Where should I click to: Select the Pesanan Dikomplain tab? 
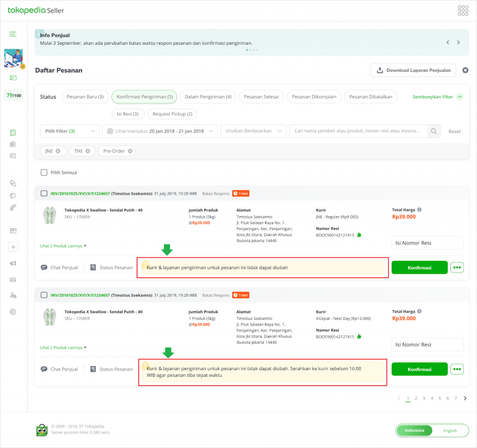314,97
